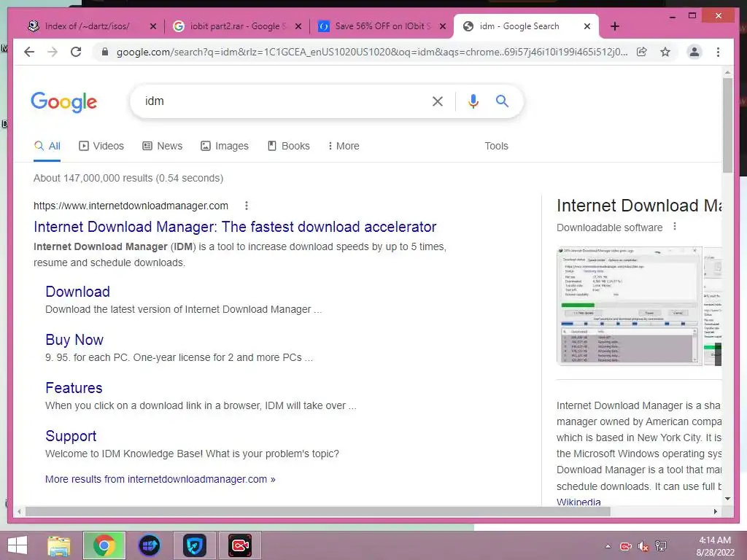Click the scroll-down arrow of vertical scrollbar
The image size is (747, 560).
coord(727,499)
